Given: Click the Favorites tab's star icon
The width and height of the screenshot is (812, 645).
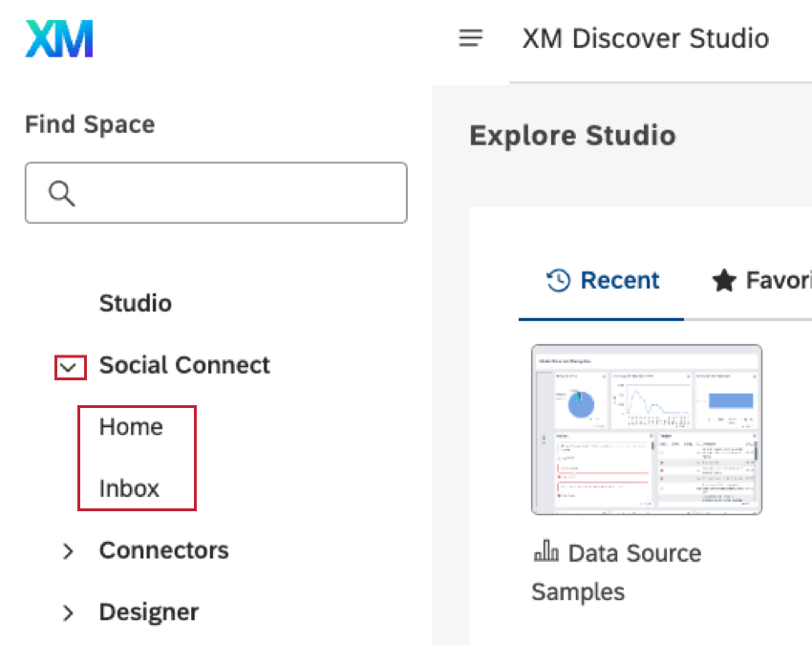Looking at the screenshot, I should (724, 280).
